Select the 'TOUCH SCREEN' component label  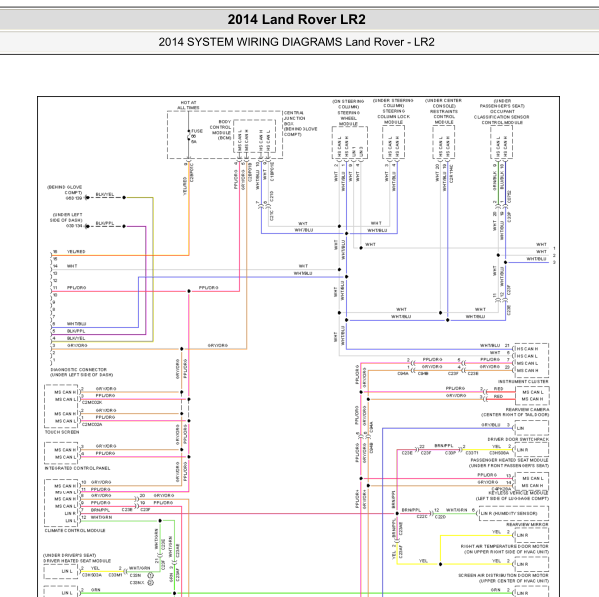coord(62,432)
